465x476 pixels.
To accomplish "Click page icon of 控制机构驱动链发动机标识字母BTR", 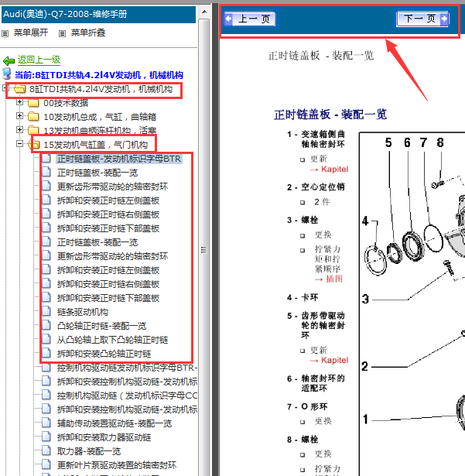I will pos(46,368).
